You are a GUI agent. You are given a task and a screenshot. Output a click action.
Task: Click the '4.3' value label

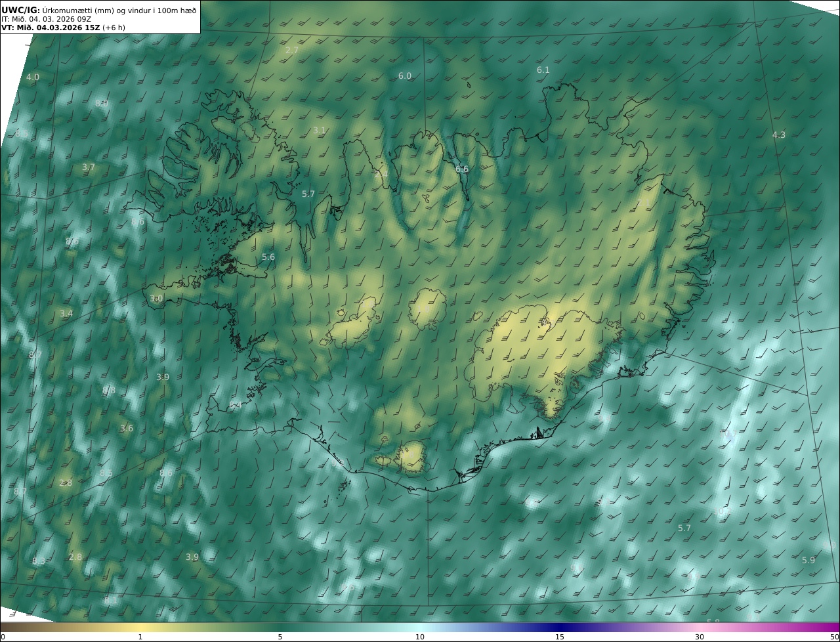778,135
